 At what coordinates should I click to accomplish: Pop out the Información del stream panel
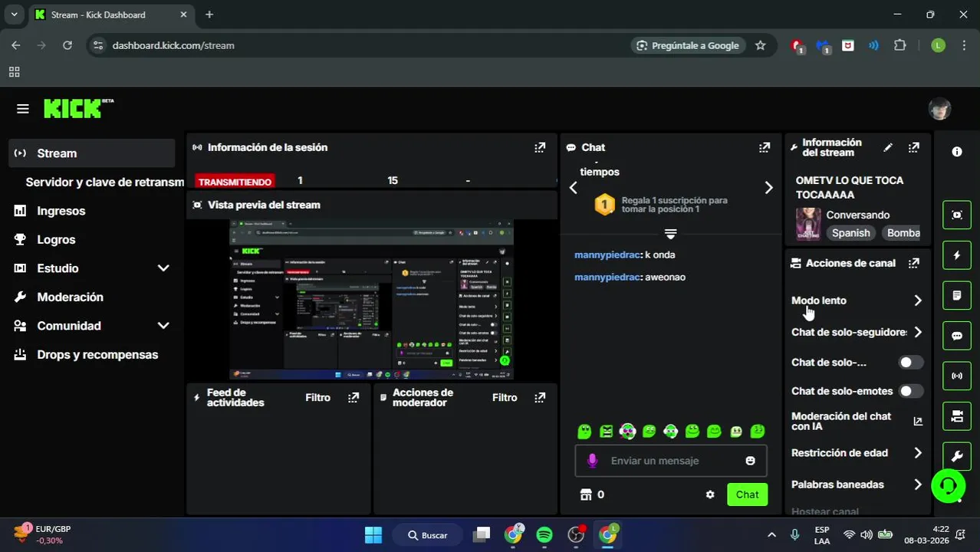pyautogui.click(x=913, y=147)
